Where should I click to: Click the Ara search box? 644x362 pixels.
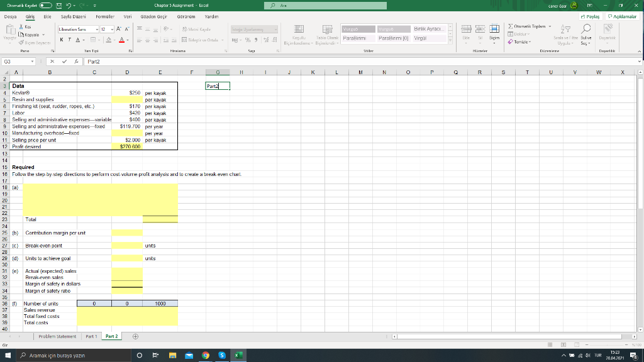point(325,5)
